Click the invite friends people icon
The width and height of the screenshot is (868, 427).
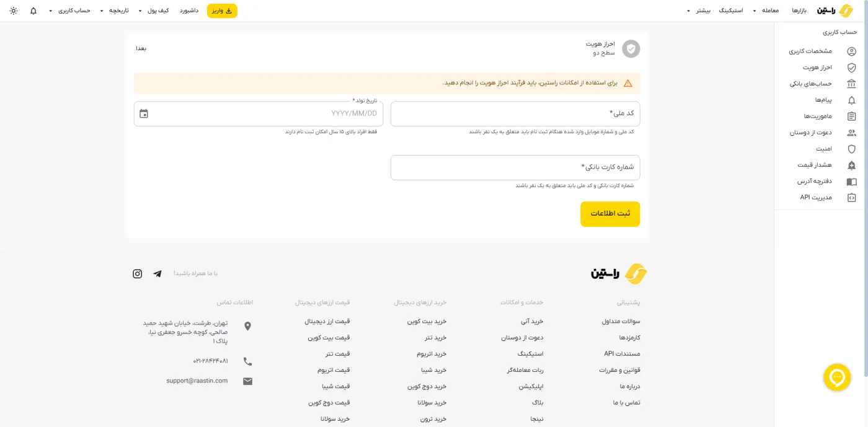click(x=851, y=133)
